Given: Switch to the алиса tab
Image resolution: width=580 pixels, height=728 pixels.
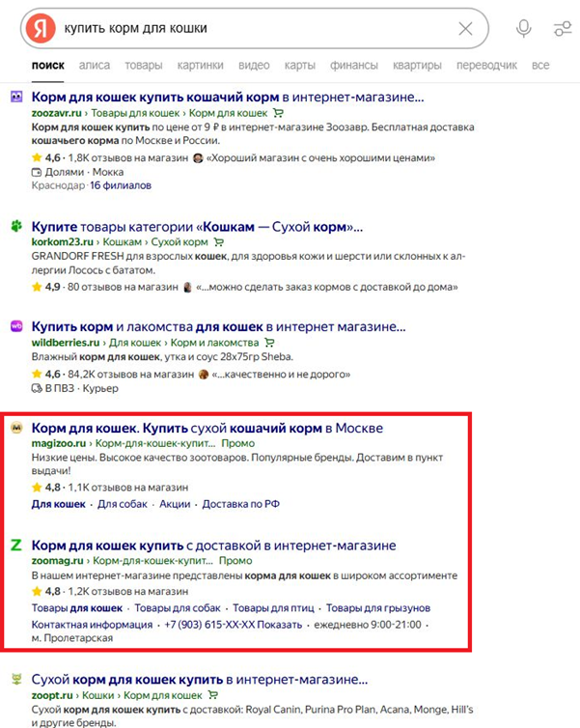Looking at the screenshot, I should point(95,66).
